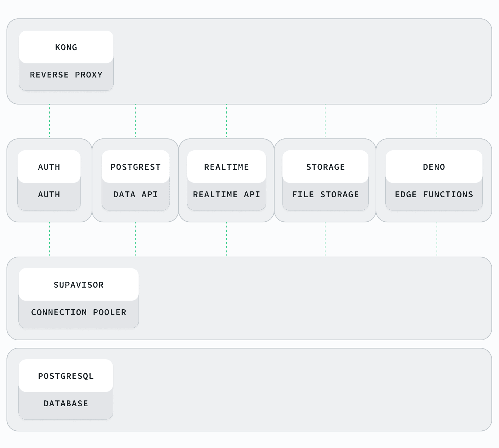Click the KONG service title
Image resolution: width=499 pixels, height=448 pixels.
point(66,47)
